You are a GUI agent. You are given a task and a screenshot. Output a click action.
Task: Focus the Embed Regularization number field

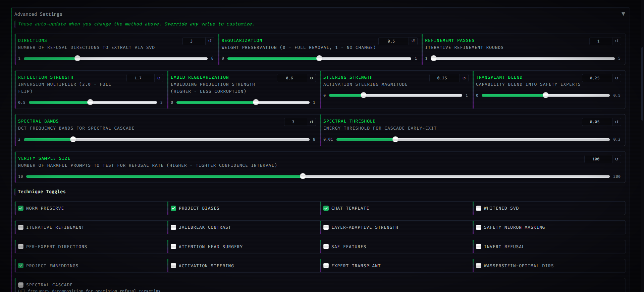click(292, 78)
